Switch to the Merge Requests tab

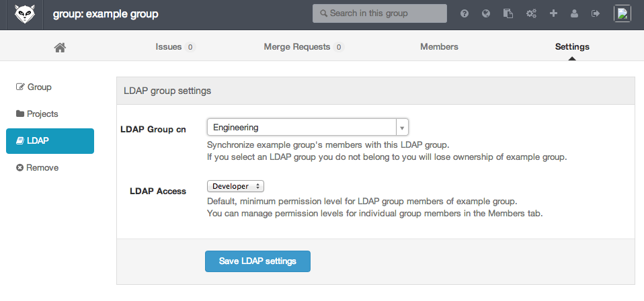(304, 47)
